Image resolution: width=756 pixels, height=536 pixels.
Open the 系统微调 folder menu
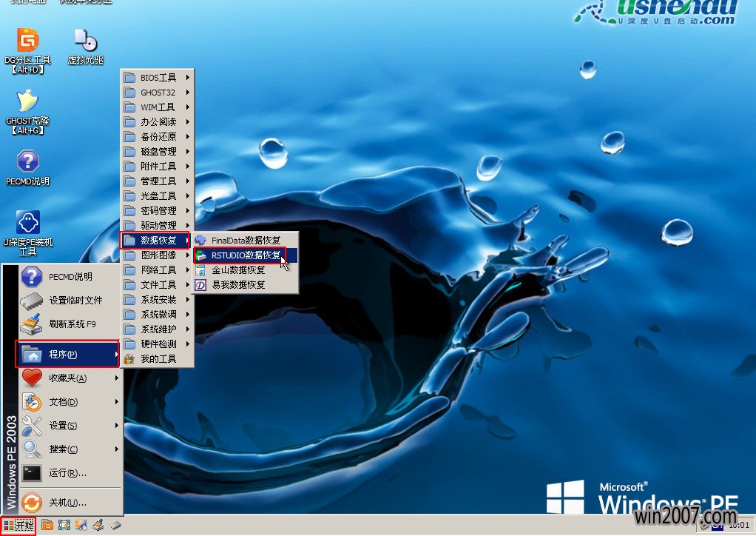(x=157, y=315)
